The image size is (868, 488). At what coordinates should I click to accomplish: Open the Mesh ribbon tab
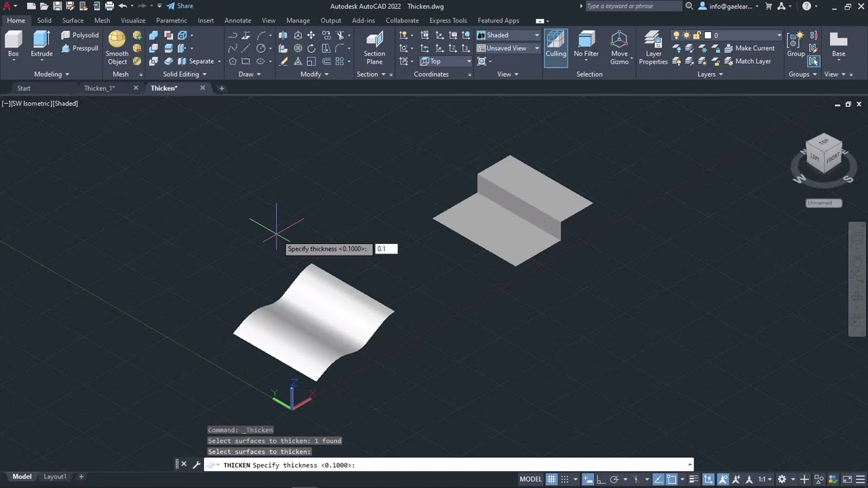coord(102,20)
